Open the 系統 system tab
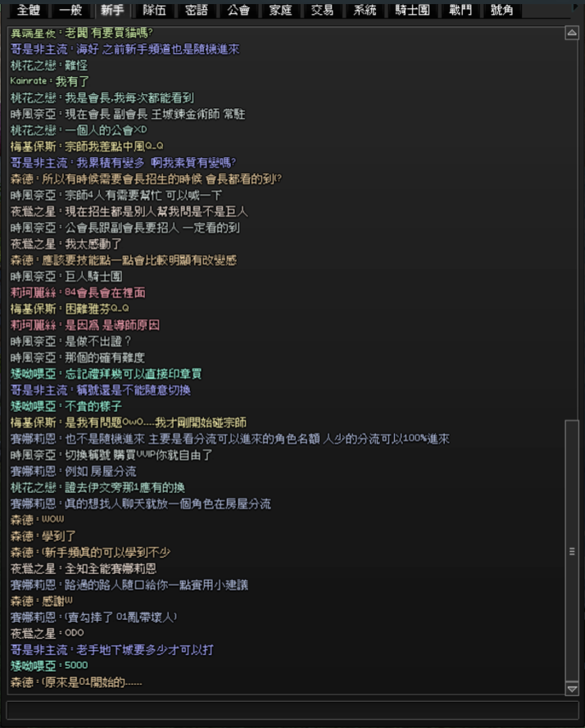 tap(365, 10)
